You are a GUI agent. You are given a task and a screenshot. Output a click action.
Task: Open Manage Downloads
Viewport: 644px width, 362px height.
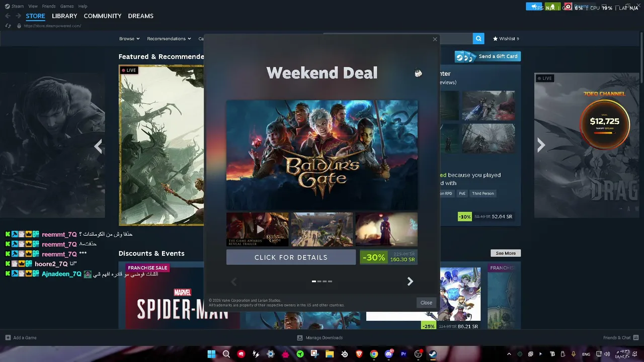coord(320,338)
